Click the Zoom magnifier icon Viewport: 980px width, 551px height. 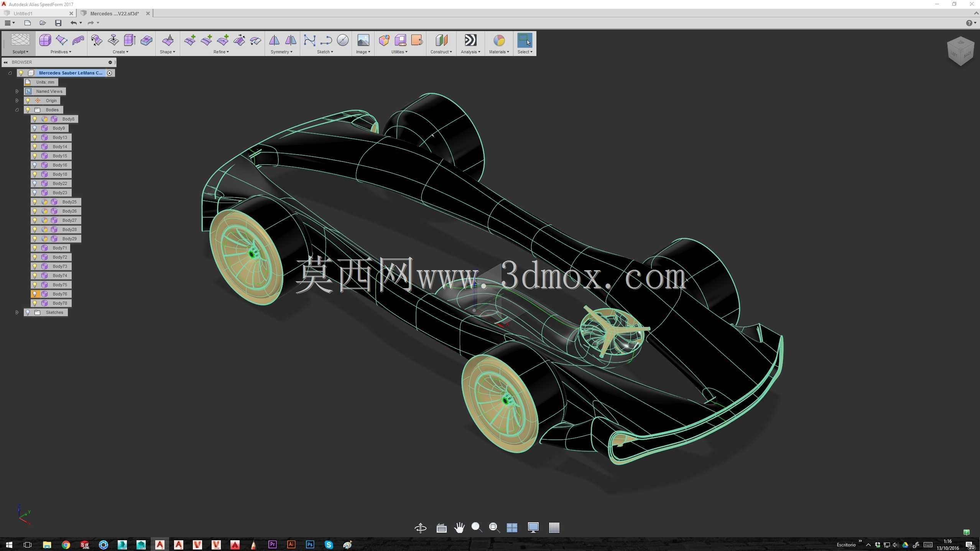[477, 528]
